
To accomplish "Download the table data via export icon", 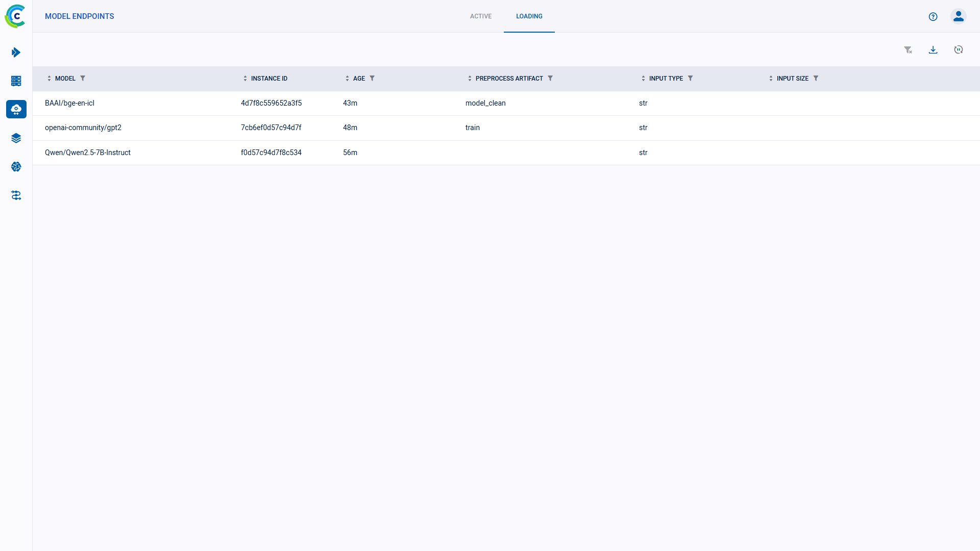I will click(x=933, y=49).
